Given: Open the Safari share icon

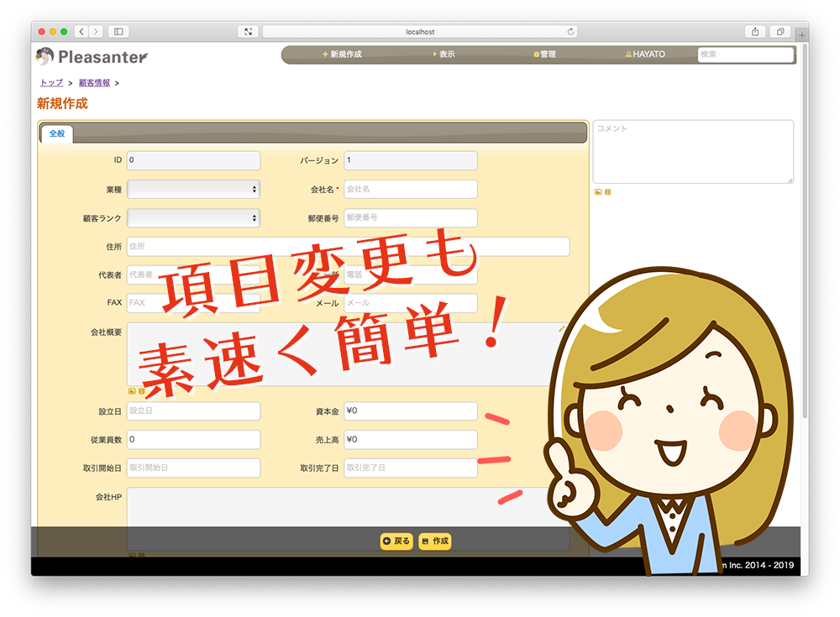Looking at the screenshot, I should click(755, 32).
